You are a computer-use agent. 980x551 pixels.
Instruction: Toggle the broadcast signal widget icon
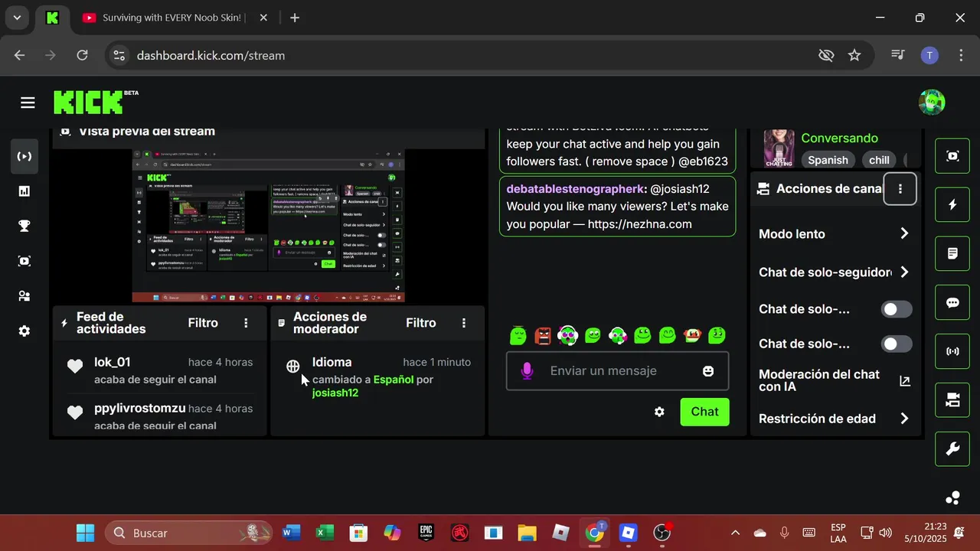[952, 351]
